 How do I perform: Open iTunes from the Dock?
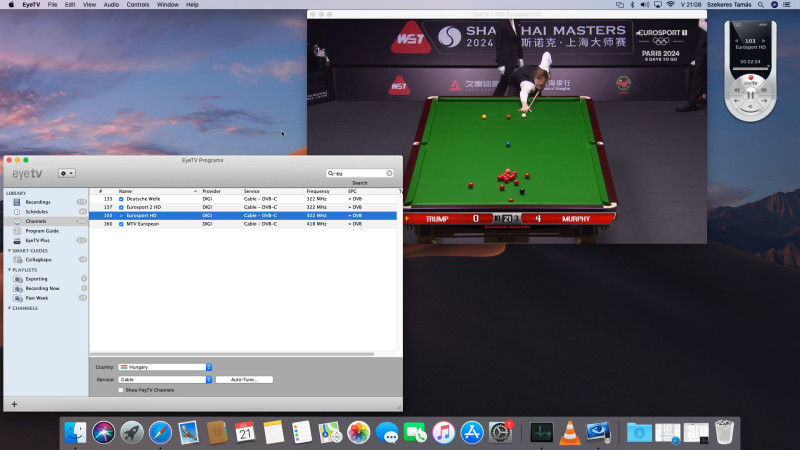443,433
